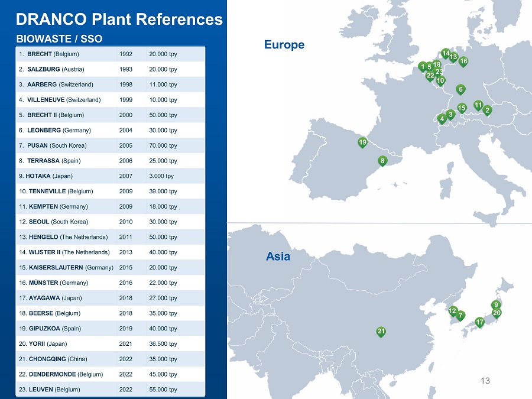This screenshot has width=532, height=399.
Task: Select marker 9 on Asia map
Action: click(497, 305)
